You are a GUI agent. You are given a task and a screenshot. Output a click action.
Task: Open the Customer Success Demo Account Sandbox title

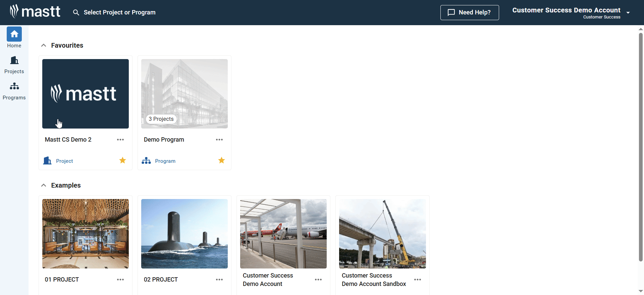[x=374, y=280]
